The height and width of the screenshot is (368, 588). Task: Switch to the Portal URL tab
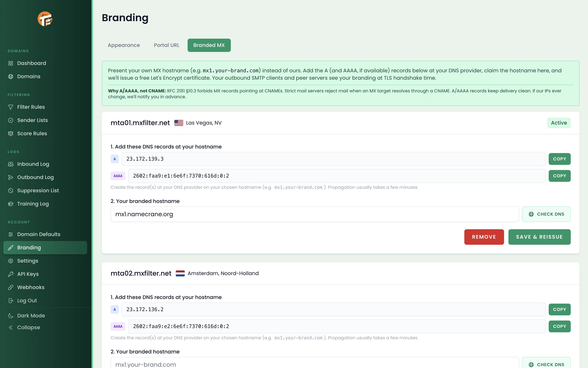pyautogui.click(x=167, y=45)
